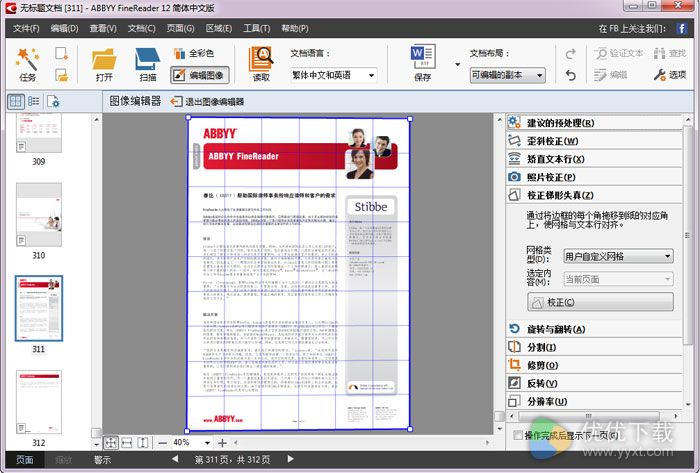Switch to details list view
This screenshot has width=700, height=473.
tap(33, 101)
